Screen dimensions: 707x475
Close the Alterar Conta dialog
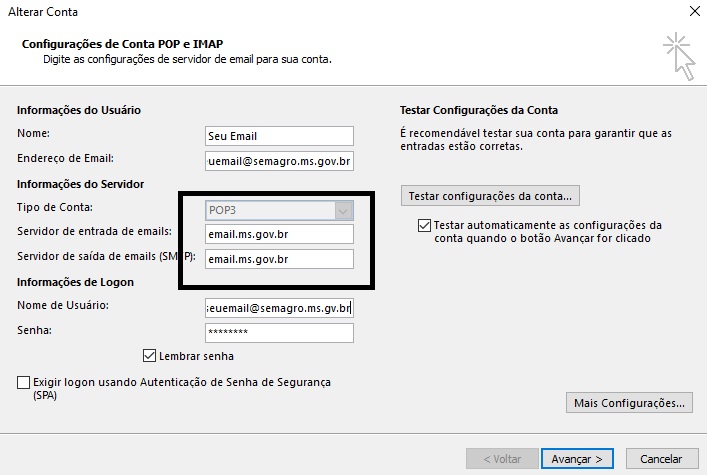pyautogui.click(x=694, y=12)
